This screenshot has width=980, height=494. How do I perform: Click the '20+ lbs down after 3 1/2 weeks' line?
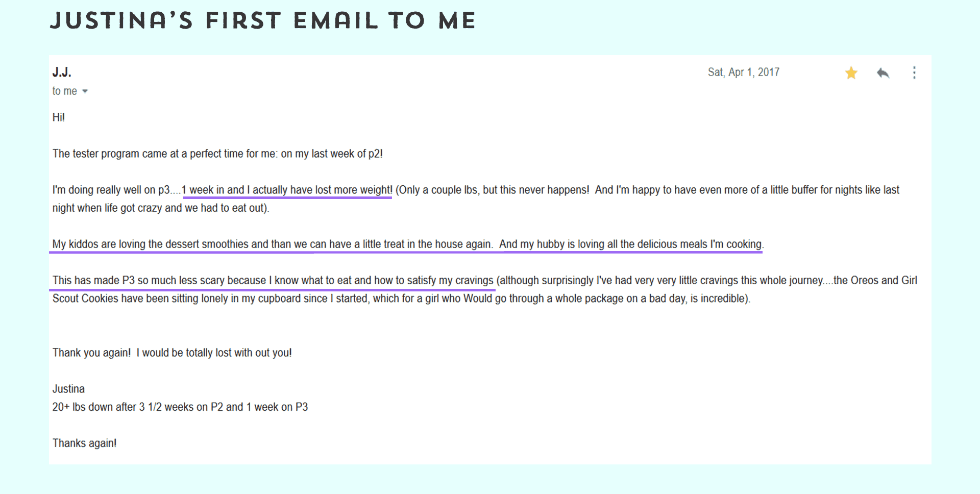click(180, 407)
